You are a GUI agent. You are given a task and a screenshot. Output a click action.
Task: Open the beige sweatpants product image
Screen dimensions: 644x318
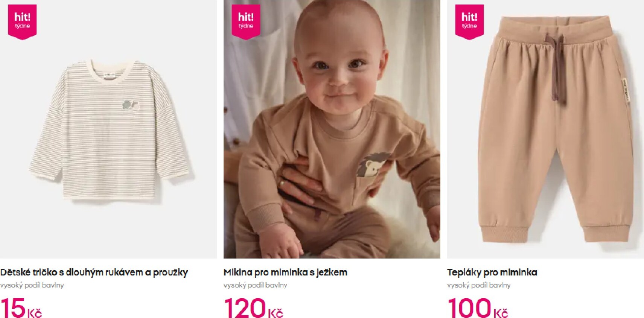tap(545, 129)
